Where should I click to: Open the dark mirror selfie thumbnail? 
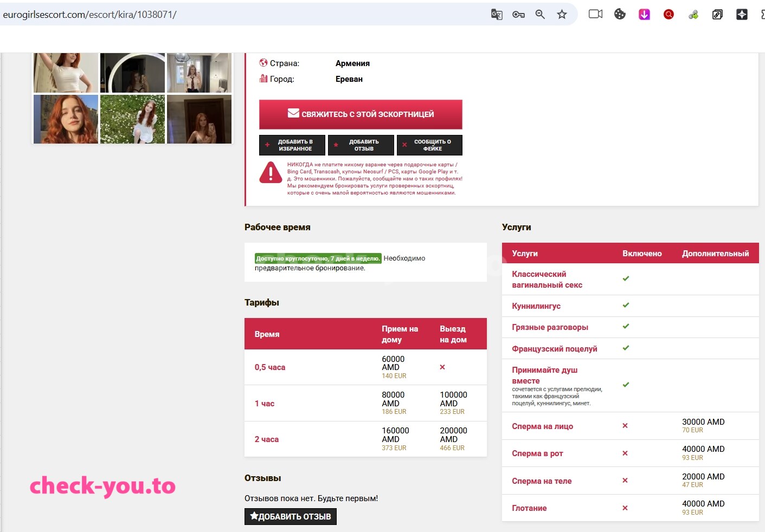[199, 119]
